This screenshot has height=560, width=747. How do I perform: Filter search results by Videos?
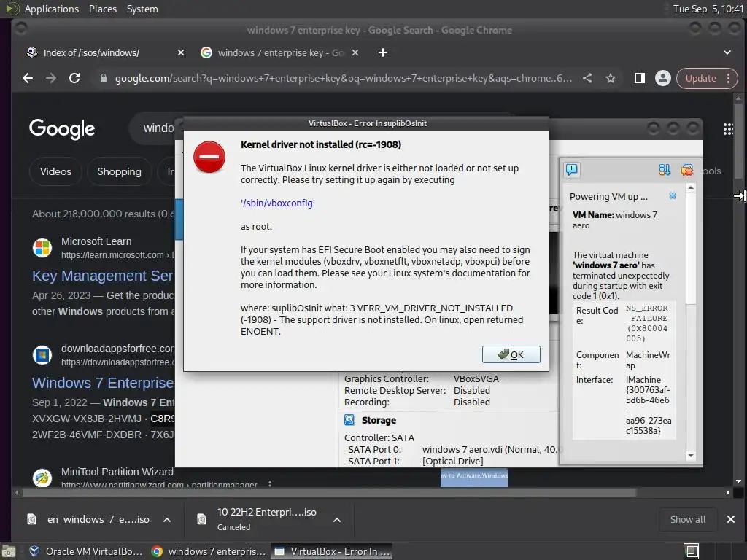point(55,171)
